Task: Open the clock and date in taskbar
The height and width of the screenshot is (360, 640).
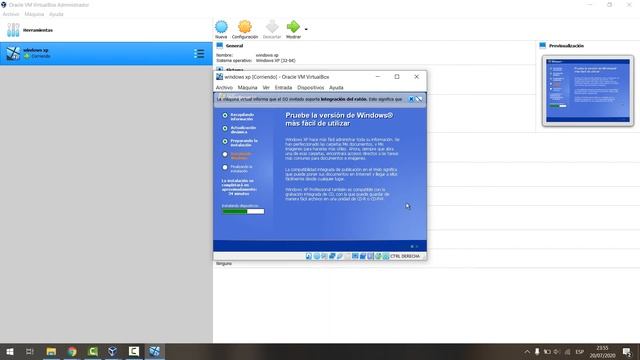Action: coord(602,352)
